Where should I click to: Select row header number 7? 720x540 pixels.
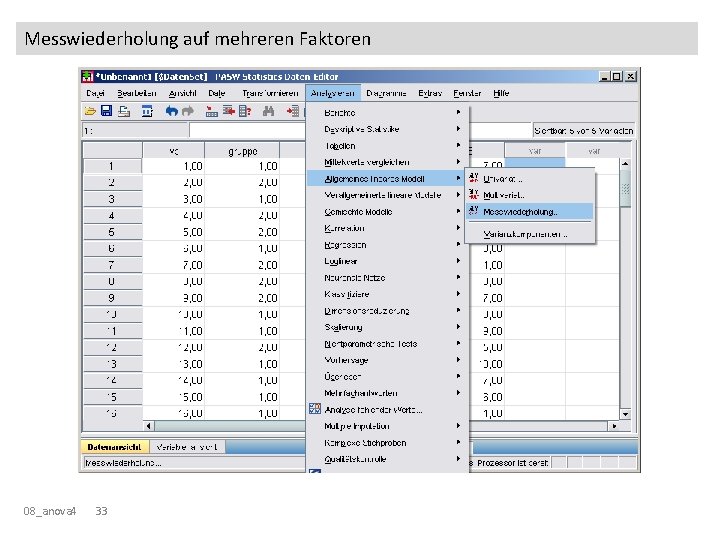point(112,265)
